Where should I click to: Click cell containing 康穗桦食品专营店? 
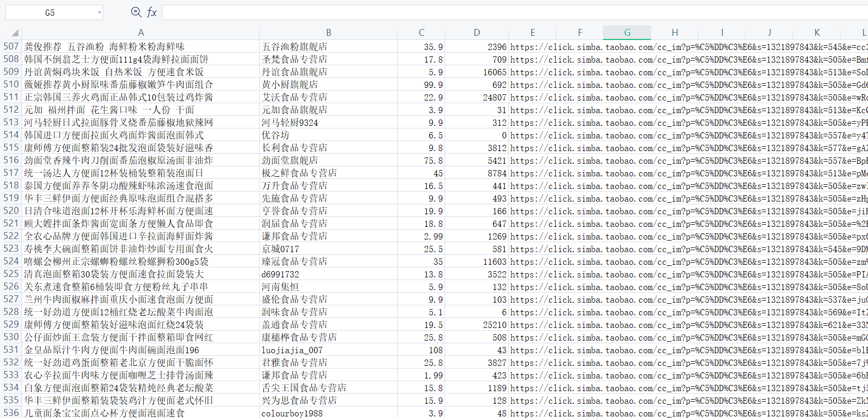click(x=328, y=337)
